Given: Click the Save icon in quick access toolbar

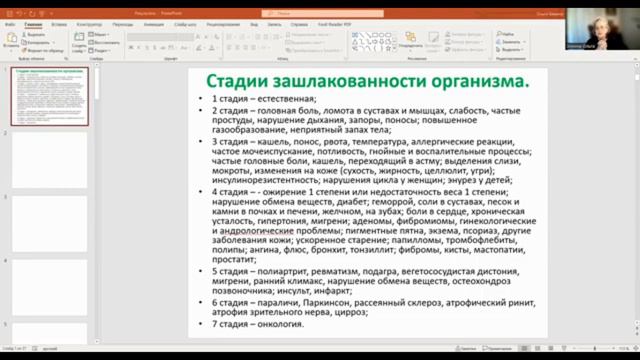Looking at the screenshot, I should (x=9, y=13).
